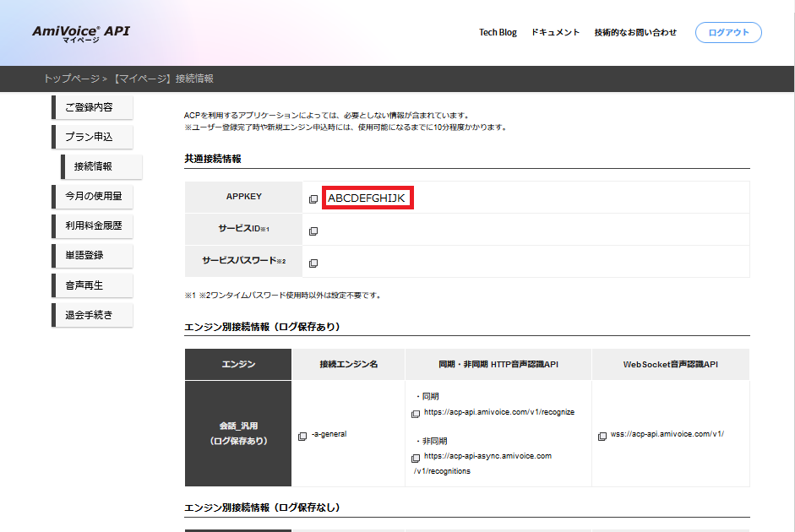Copy the 同期 recognize URL icon
Image resolution: width=795 pixels, height=532 pixels.
[x=416, y=414]
